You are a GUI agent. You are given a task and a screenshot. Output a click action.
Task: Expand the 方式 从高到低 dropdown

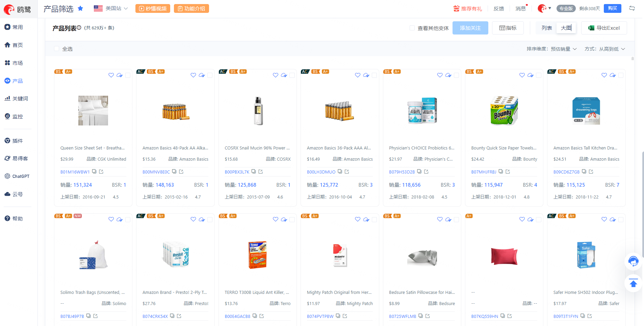[x=612, y=49]
